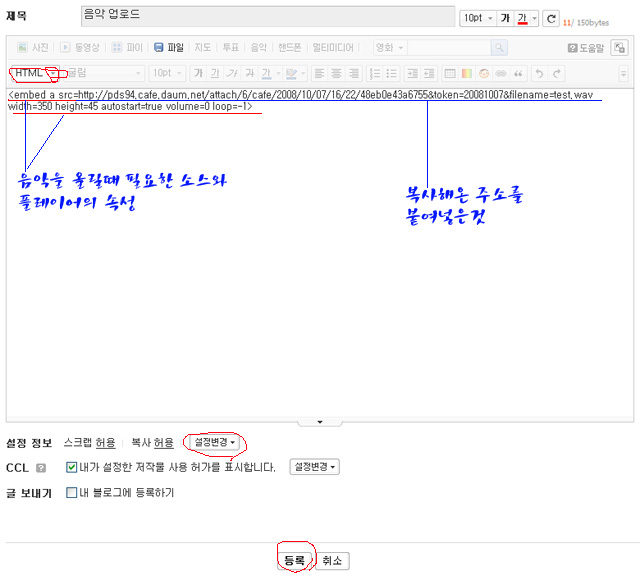
Task: Insert a table
Action: pos(450,73)
